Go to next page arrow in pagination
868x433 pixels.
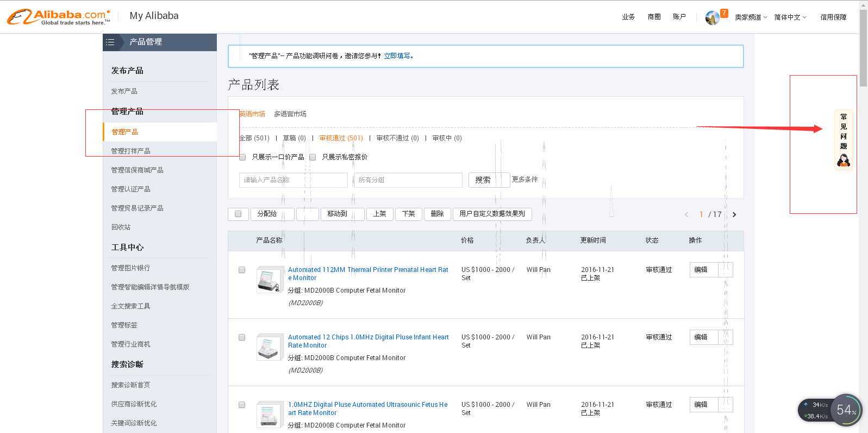pyautogui.click(x=734, y=214)
